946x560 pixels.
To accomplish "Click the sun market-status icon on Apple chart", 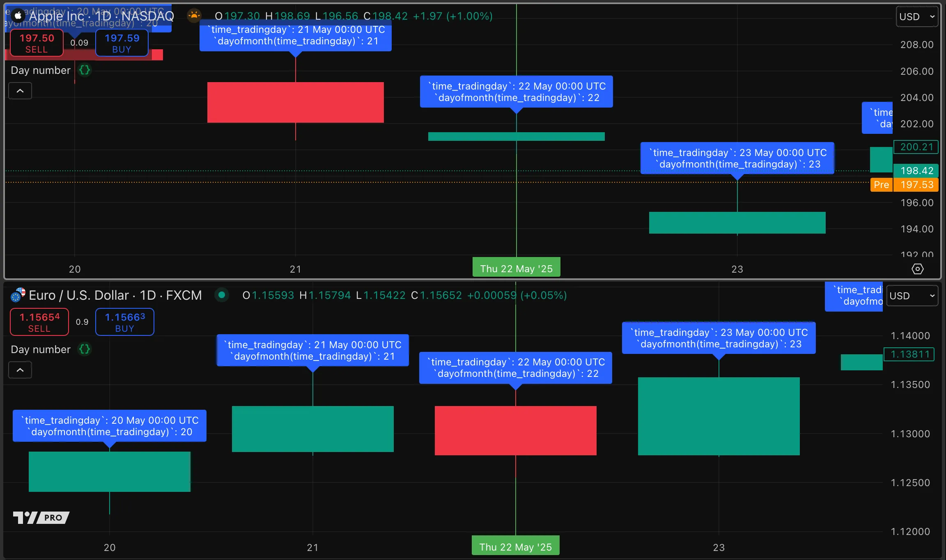I will coord(194,16).
